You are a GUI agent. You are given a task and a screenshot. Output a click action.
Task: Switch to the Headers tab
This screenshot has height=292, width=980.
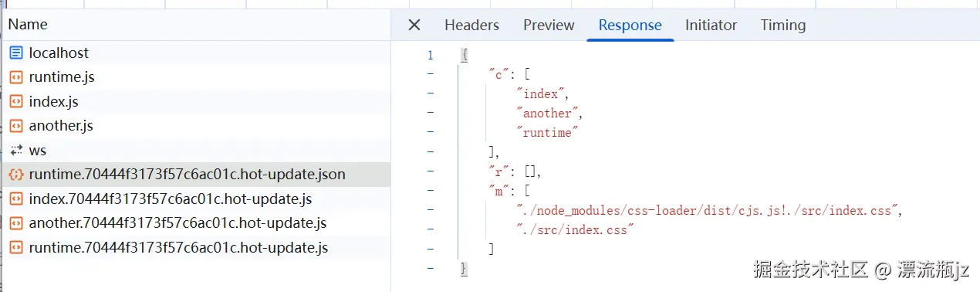coord(471,25)
